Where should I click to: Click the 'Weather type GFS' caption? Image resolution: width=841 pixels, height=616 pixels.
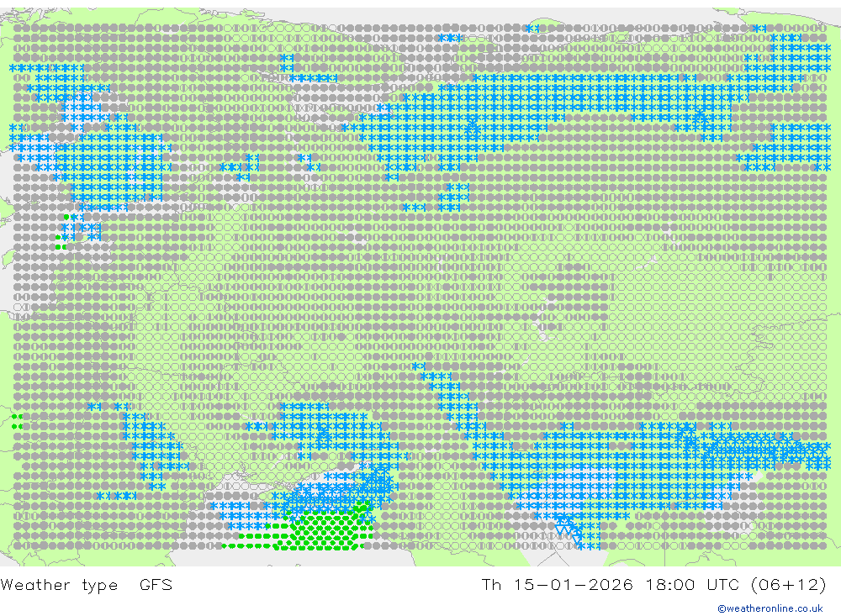[x=87, y=585]
